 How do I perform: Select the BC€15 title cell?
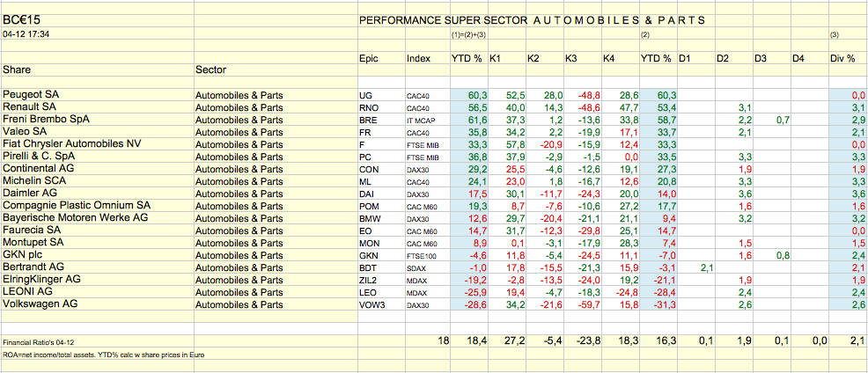tap(97, 20)
